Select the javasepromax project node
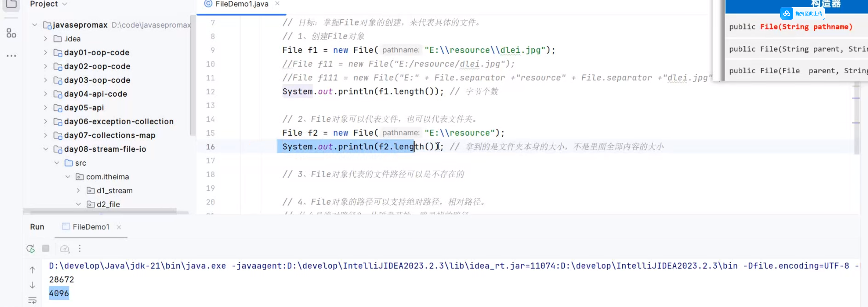 (80, 25)
